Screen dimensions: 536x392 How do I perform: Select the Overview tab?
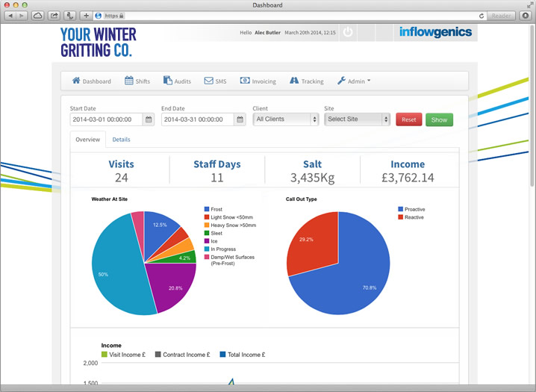tap(88, 140)
